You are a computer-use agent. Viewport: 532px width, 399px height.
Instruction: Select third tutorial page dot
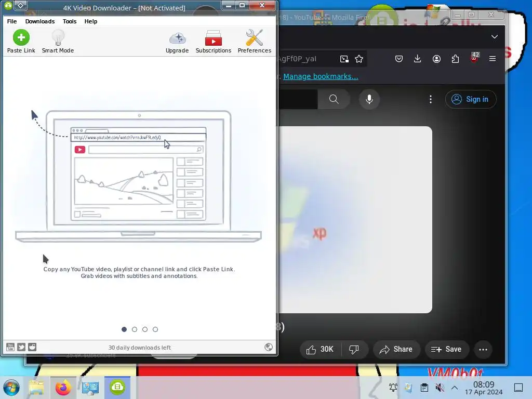[145, 329]
